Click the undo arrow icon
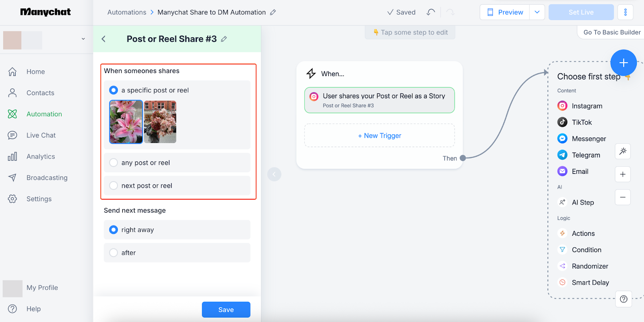Viewport: 644px width, 322px height. 431,12
